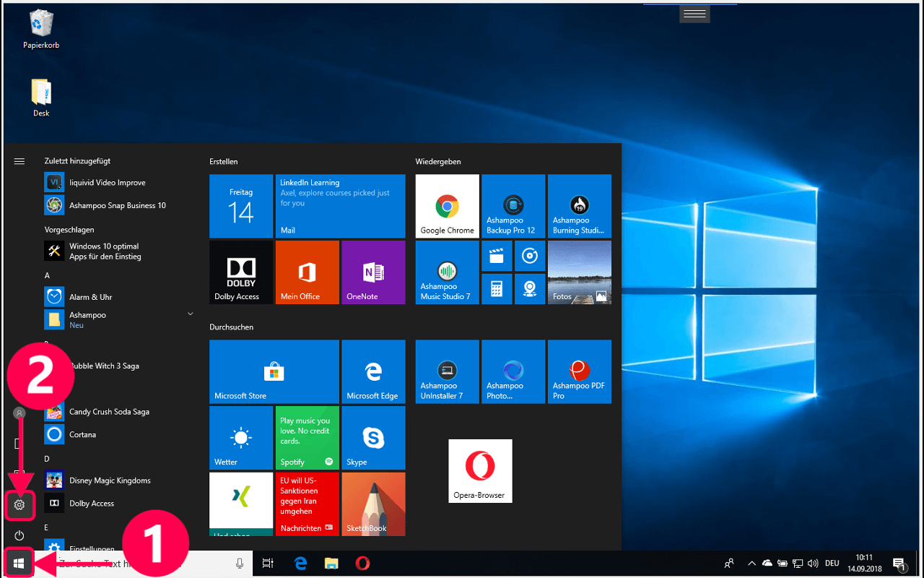Image resolution: width=924 pixels, height=578 pixels.
Task: Open File Explorer on the taskbar
Action: tap(331, 564)
